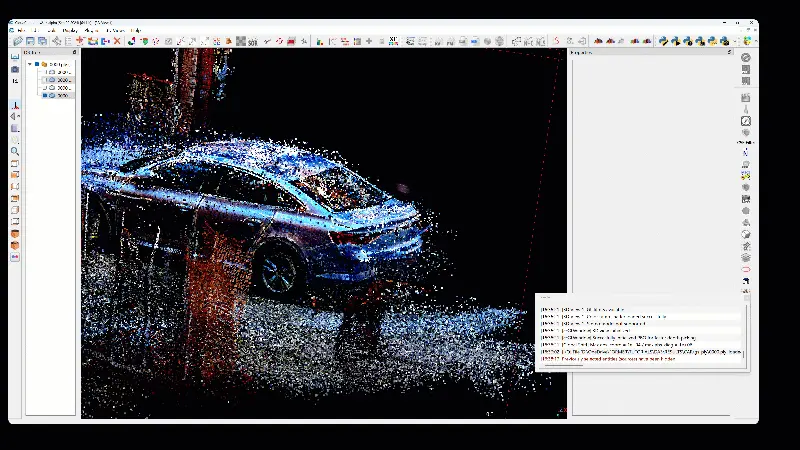800x450 pixels.
Task: Toggle checkbox of the selected last cloud entry
Action: pos(45,96)
